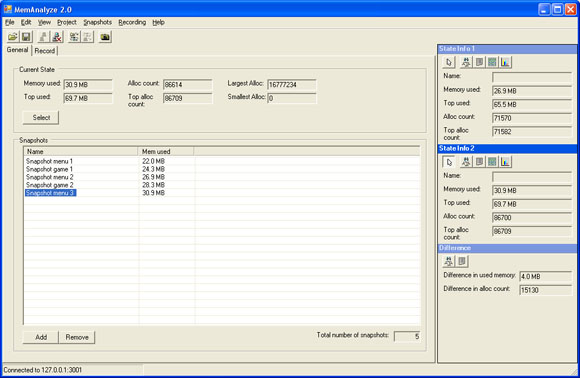Click the binoculars icon in State Info 1

tap(466, 62)
